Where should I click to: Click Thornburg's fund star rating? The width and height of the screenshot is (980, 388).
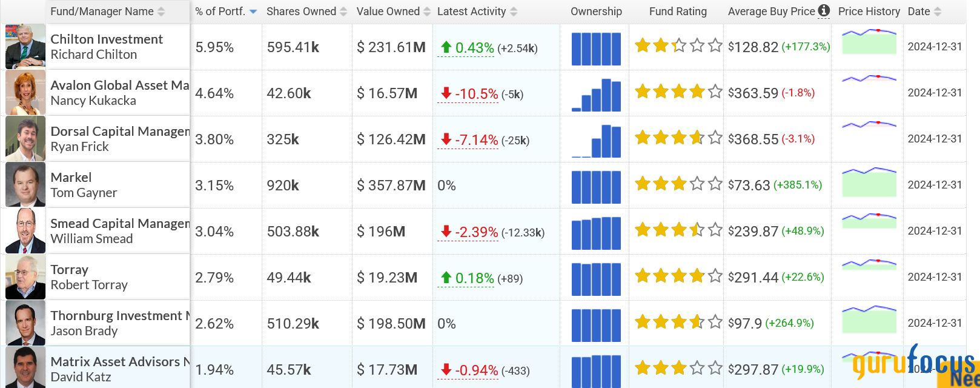pyautogui.click(x=678, y=321)
